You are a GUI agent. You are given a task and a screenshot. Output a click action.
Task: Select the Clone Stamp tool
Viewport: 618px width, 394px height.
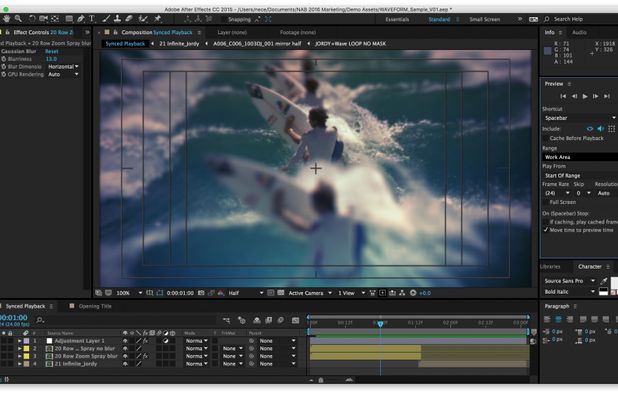click(x=117, y=19)
